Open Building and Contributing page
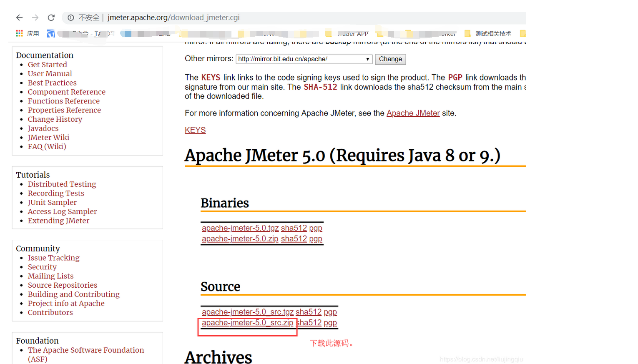 click(73, 295)
